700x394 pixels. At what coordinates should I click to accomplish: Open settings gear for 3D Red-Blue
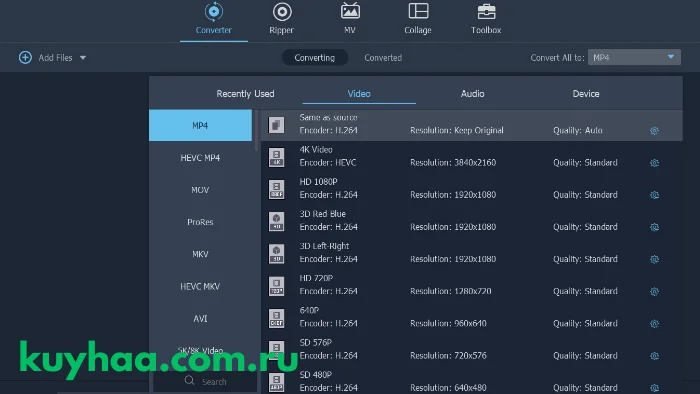(654, 227)
